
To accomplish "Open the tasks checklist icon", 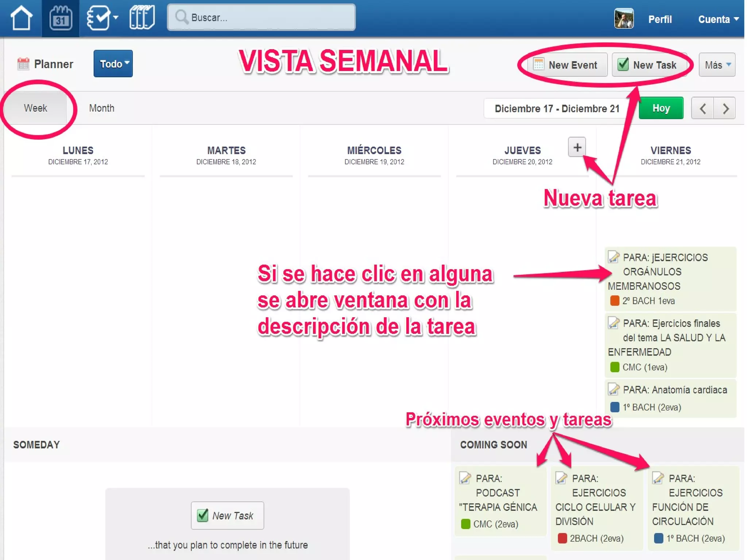I will point(99,18).
